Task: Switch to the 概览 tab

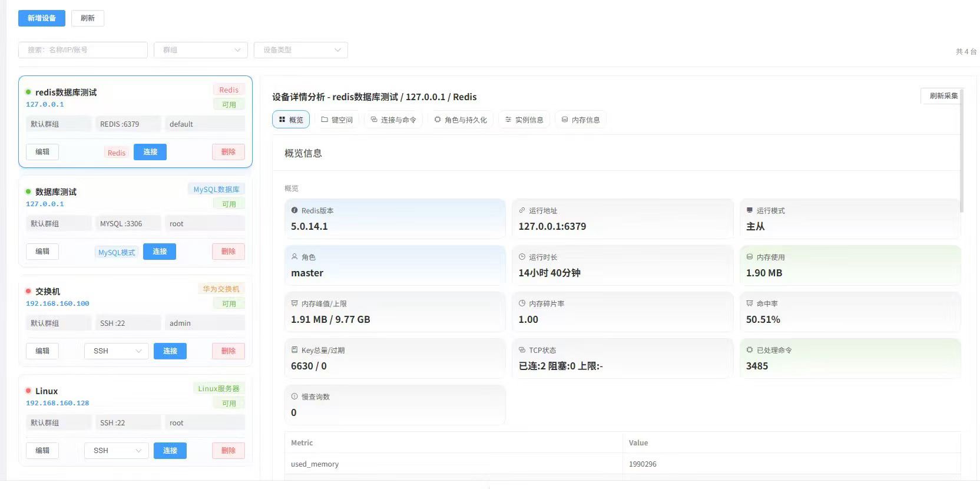Action: pos(291,120)
